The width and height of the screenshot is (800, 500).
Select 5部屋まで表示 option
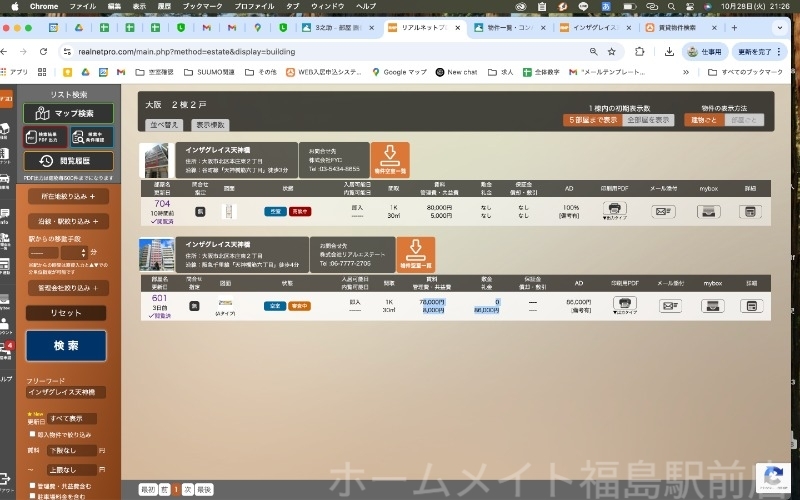(x=593, y=120)
